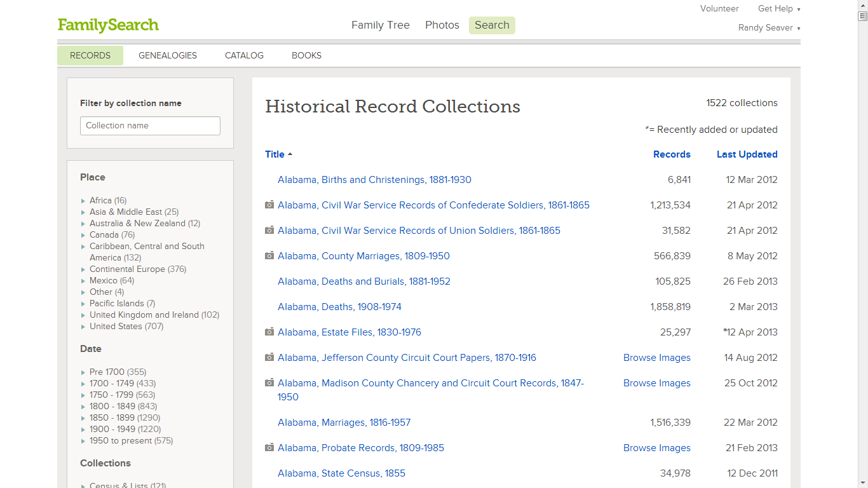Switch to the CATALOG tab
The width and height of the screenshot is (868, 488).
point(244,55)
